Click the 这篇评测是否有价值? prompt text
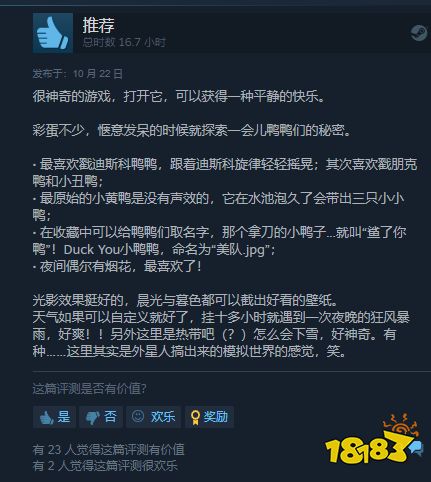The image size is (431, 482). pos(89,389)
